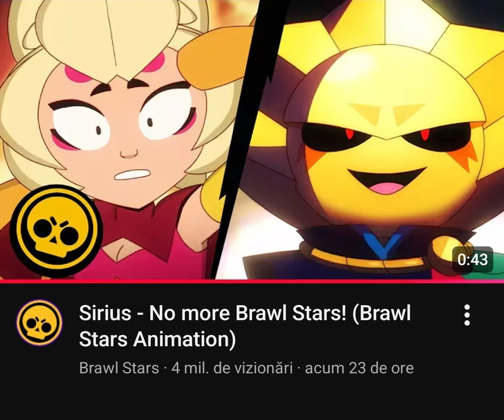504x420 pixels.
Task: Click the 0:43 duration badge
Action: [x=473, y=260]
